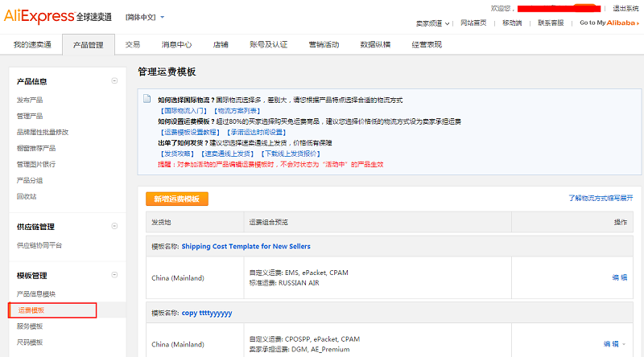Image resolution: width=644 pixels, height=357 pixels.
Task: Click 退出系统 to log out
Action: [626, 8]
